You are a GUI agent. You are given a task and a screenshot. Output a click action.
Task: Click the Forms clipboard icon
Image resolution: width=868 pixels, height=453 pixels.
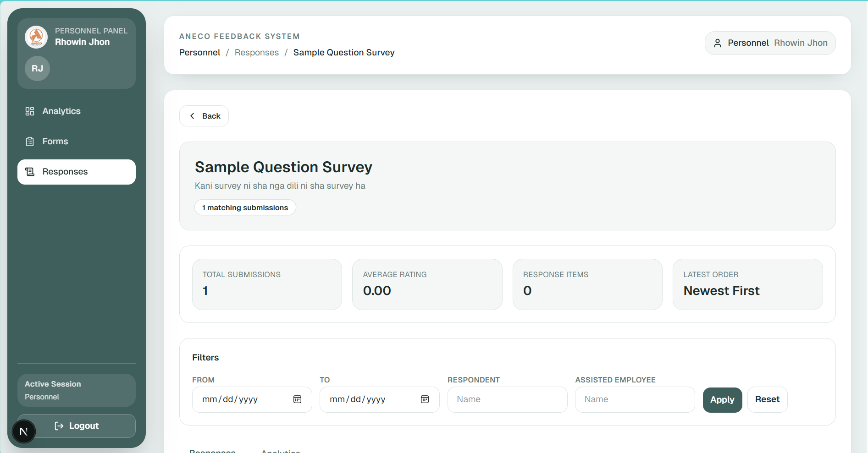30,142
